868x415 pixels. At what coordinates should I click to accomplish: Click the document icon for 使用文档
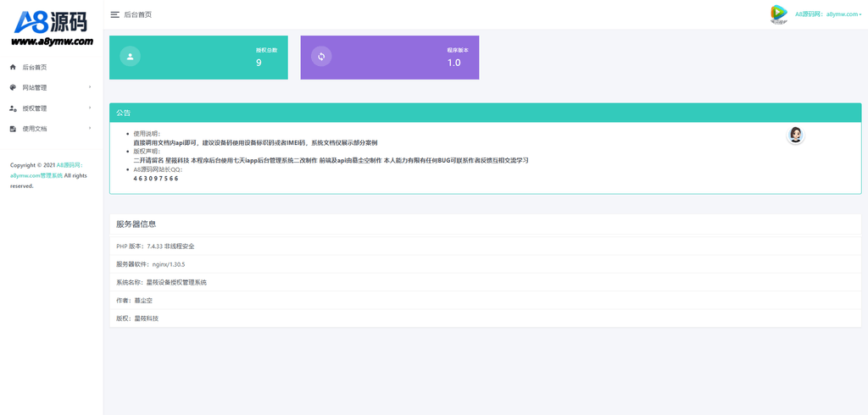[14, 129]
